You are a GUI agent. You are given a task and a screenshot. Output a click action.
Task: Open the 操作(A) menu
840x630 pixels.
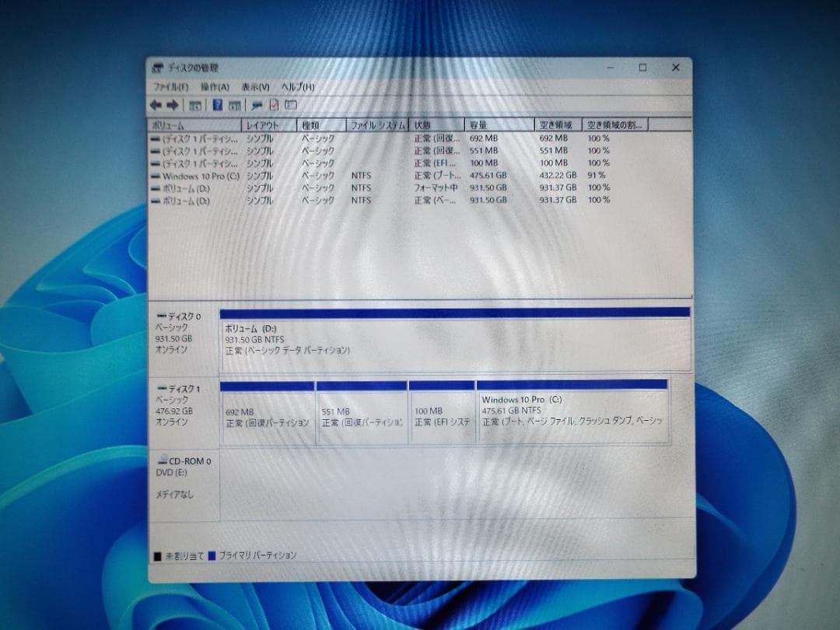215,86
